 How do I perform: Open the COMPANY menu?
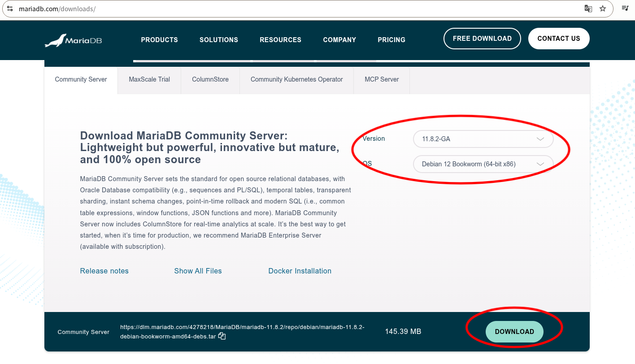point(339,40)
